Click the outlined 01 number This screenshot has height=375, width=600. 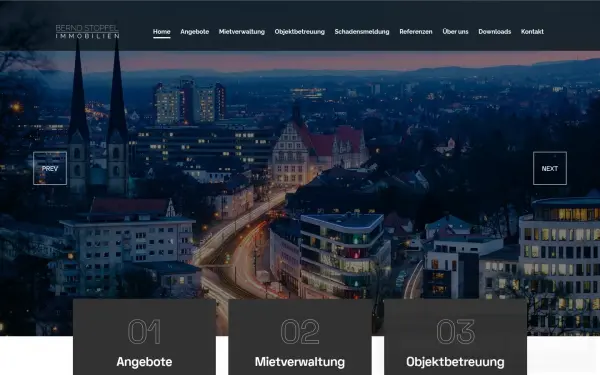click(144, 332)
